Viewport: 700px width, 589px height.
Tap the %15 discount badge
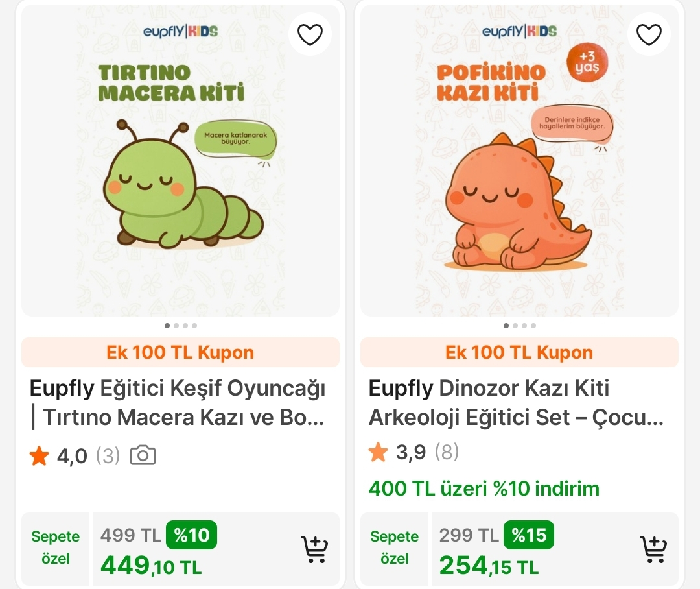529,535
